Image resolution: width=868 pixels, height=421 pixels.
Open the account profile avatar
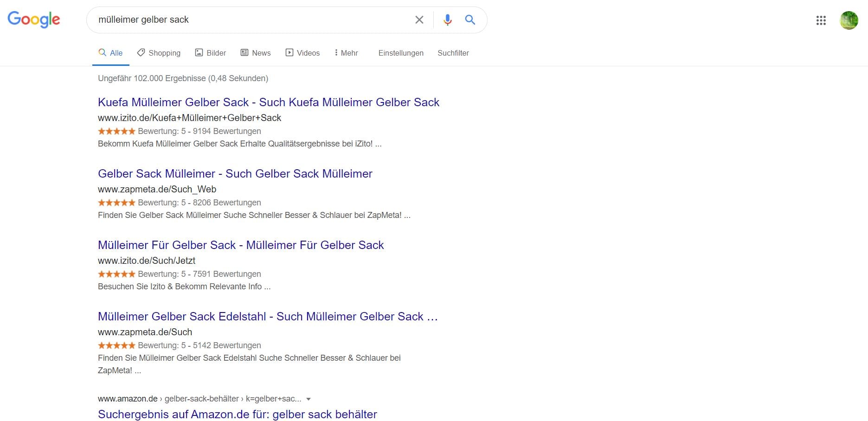849,20
